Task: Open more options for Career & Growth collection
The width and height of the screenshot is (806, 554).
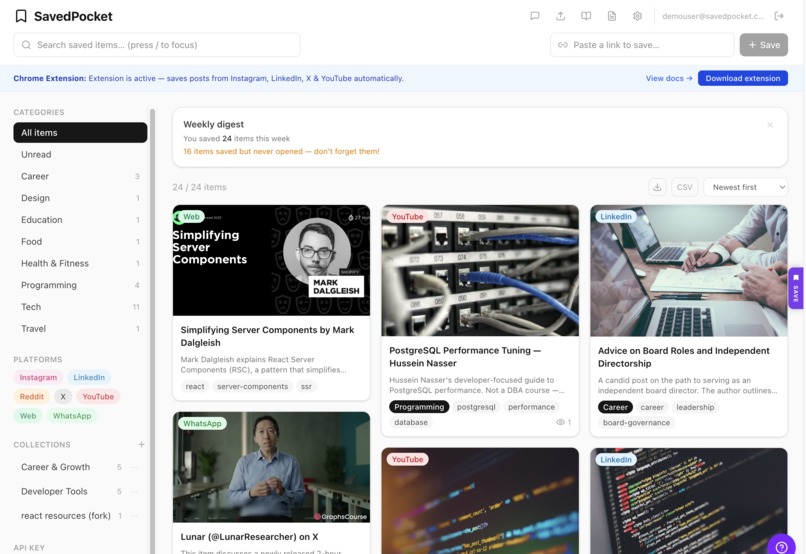Action: pos(135,467)
